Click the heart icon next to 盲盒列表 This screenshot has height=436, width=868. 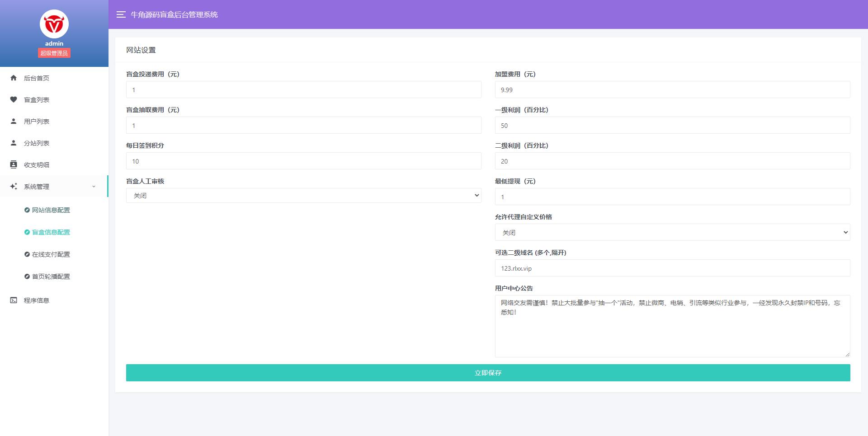pyautogui.click(x=14, y=99)
